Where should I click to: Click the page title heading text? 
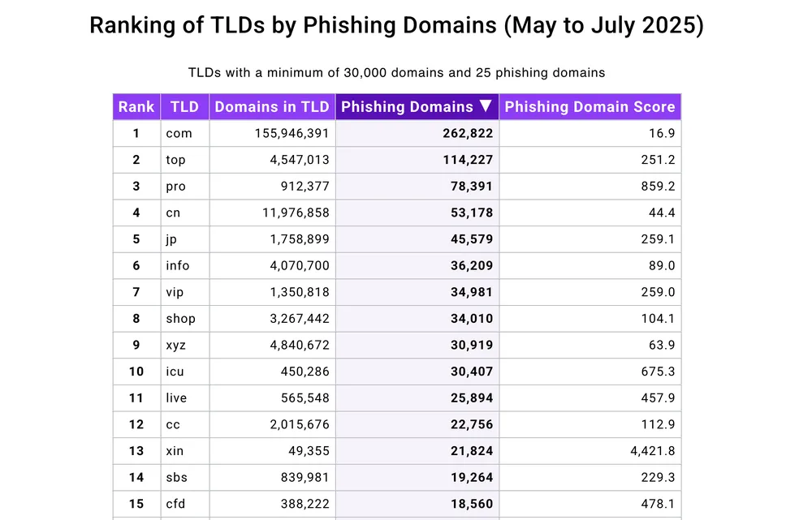pyautogui.click(x=397, y=25)
